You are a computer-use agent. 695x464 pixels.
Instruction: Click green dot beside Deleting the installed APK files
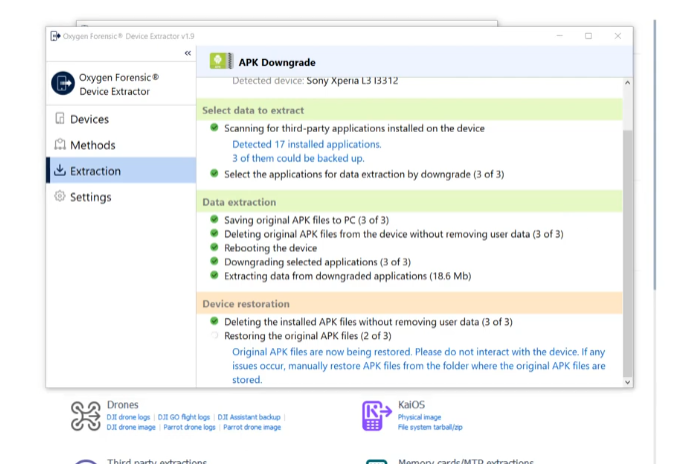pyautogui.click(x=214, y=321)
